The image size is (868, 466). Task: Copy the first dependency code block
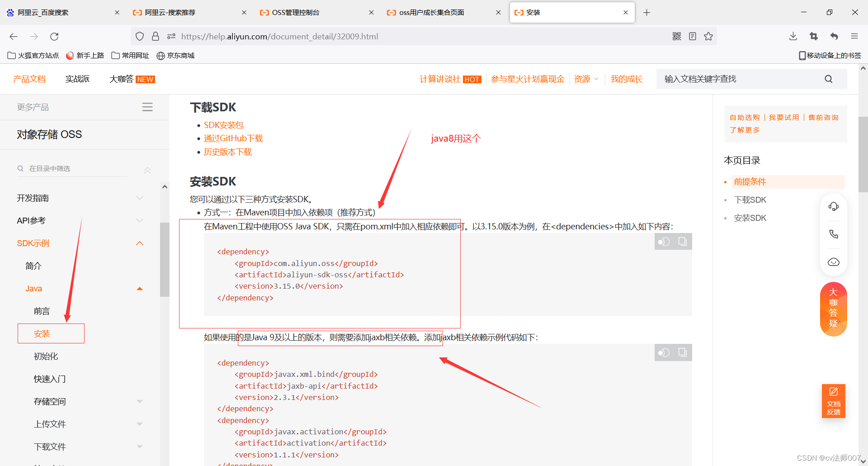pyautogui.click(x=683, y=242)
